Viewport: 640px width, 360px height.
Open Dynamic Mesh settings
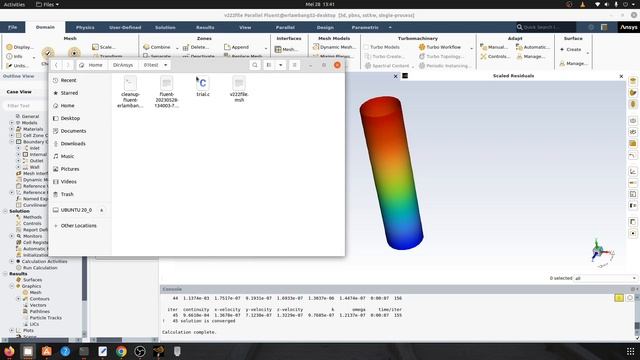tap(334, 47)
